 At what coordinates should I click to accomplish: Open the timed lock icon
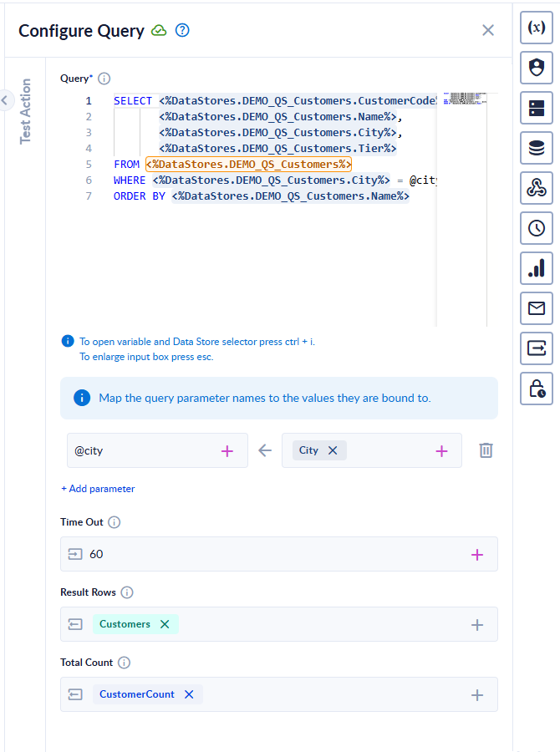click(x=537, y=389)
